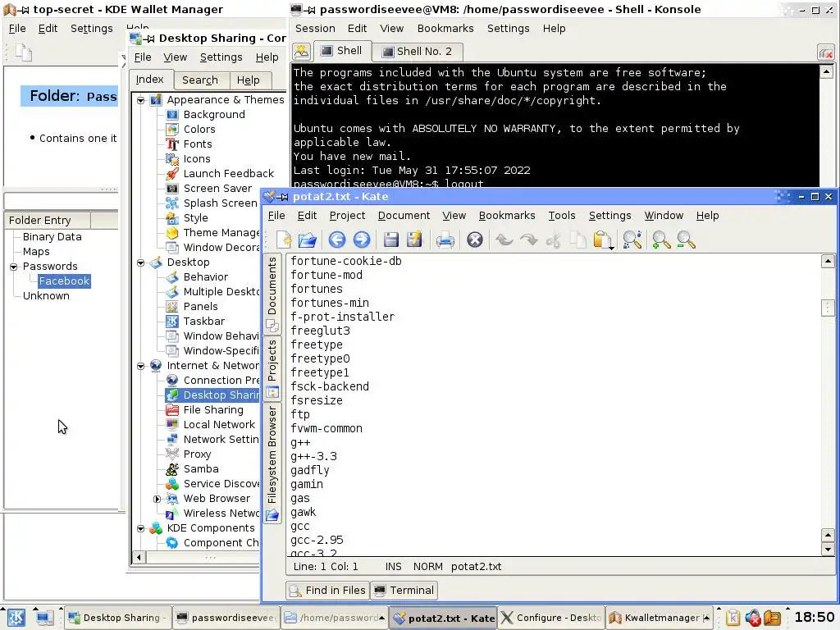840x630 pixels.
Task: Click the Terminal button in Kate
Action: pyautogui.click(x=404, y=591)
